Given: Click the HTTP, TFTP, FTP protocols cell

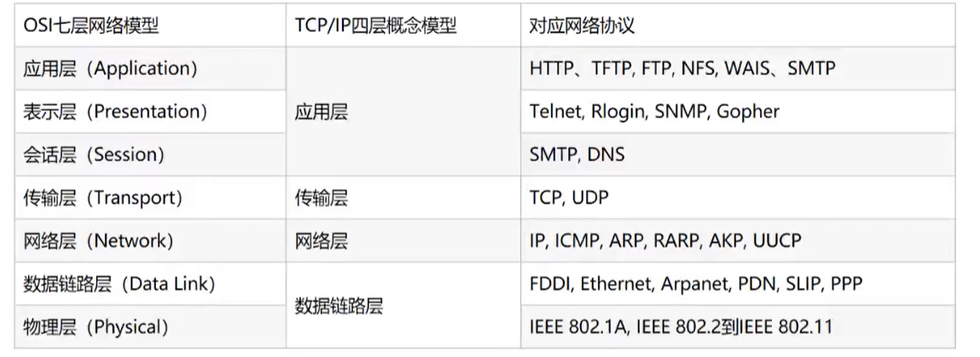Looking at the screenshot, I should point(738,68).
